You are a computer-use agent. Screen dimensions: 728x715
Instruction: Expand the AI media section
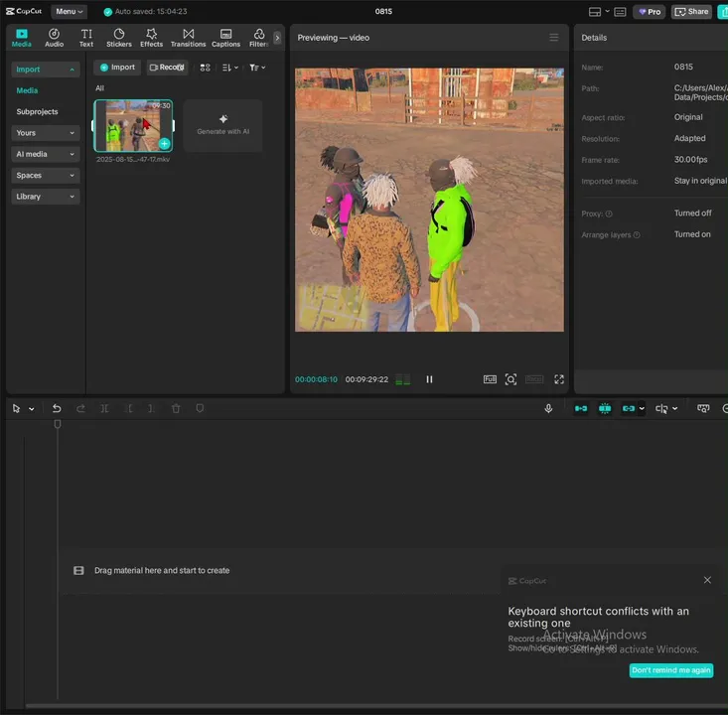(45, 154)
